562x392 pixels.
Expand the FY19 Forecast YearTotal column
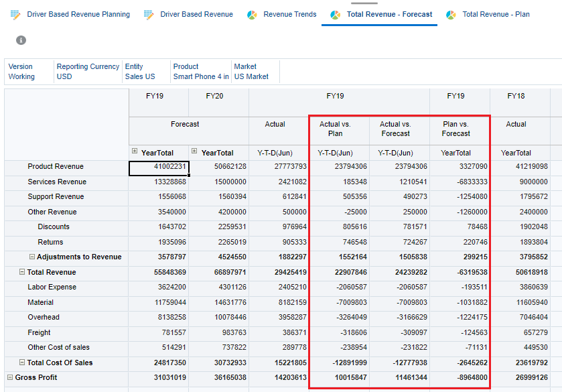tap(133, 152)
